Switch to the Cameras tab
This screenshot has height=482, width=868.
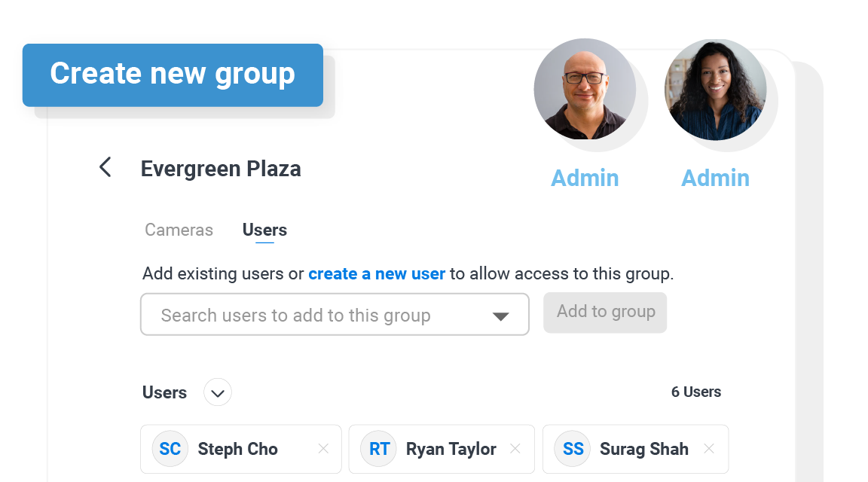tap(179, 230)
